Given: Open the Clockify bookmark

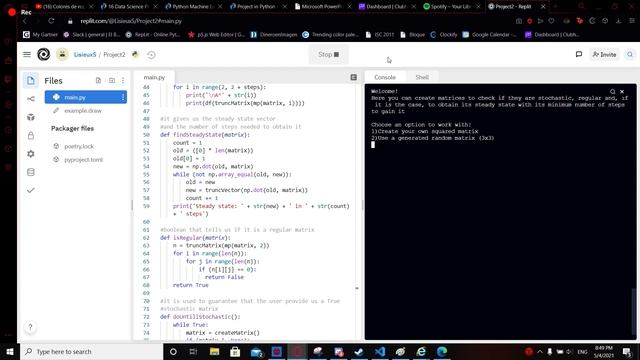Looking at the screenshot, I should [x=444, y=35].
